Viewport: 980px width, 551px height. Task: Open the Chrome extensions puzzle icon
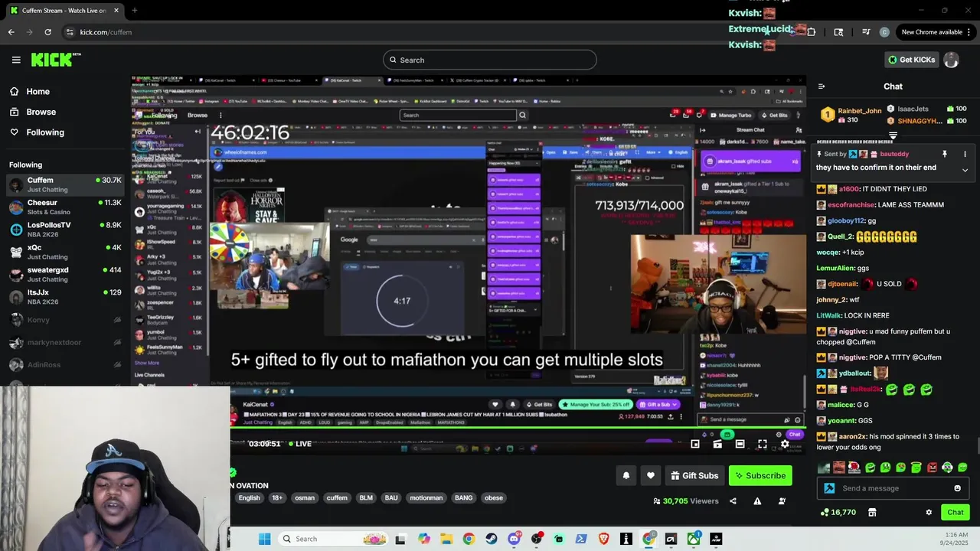click(812, 32)
